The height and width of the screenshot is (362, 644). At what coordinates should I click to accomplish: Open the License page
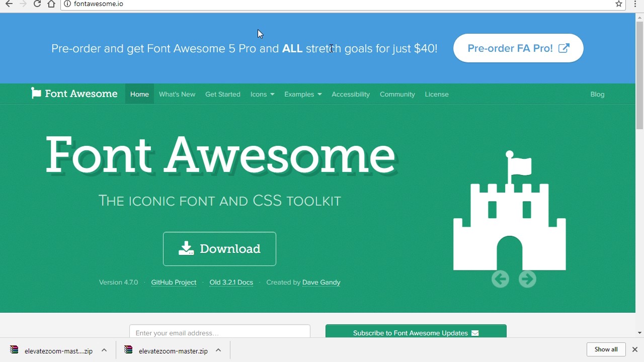437,94
